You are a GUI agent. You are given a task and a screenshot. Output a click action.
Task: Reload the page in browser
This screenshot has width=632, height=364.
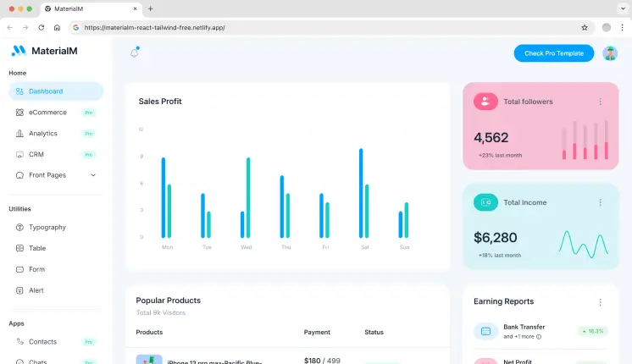pyautogui.click(x=42, y=27)
